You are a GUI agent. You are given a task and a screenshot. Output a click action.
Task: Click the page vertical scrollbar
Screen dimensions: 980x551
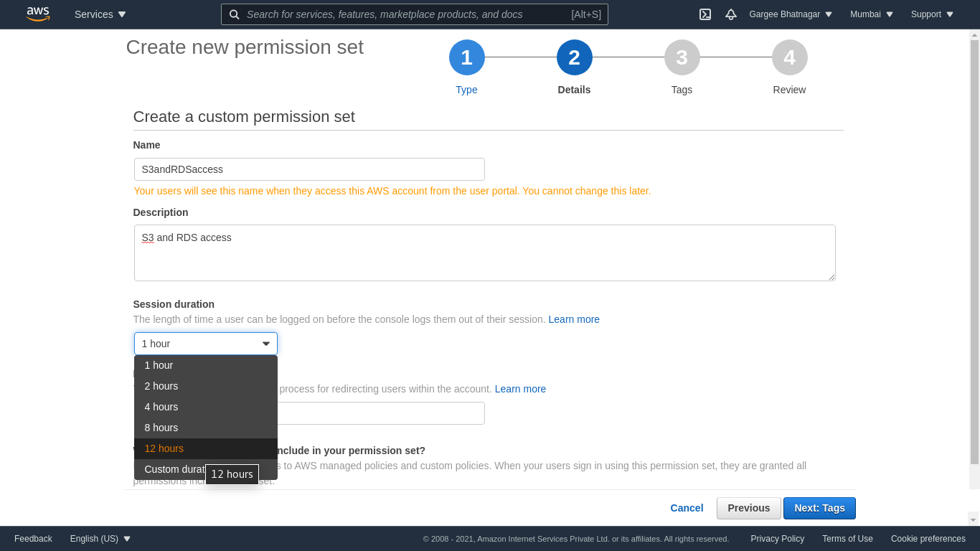pos(974,251)
